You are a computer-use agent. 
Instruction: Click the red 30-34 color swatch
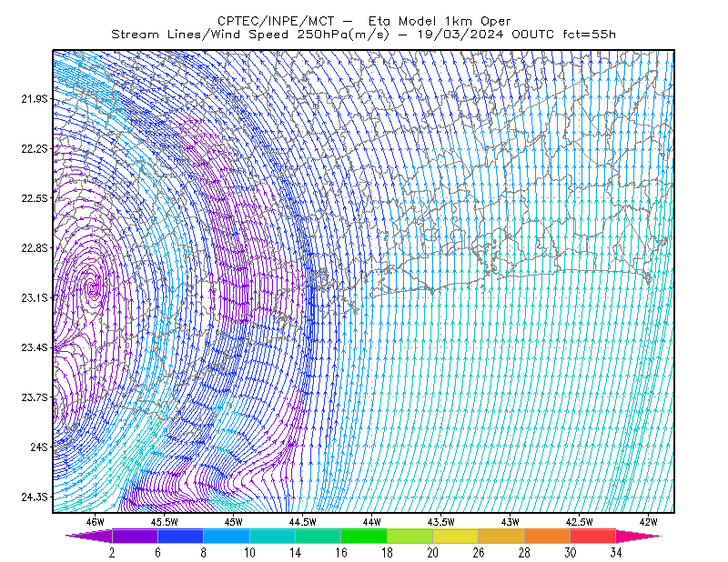[593, 536]
